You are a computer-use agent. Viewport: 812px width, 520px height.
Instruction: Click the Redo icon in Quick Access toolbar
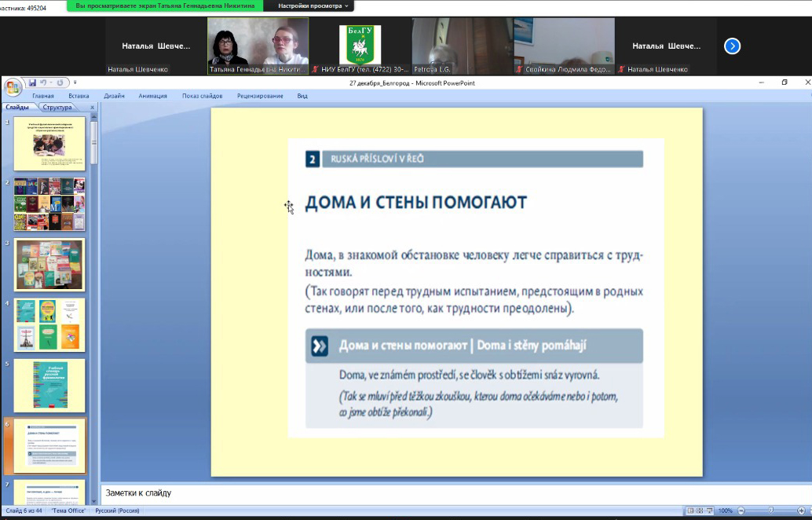coord(60,82)
